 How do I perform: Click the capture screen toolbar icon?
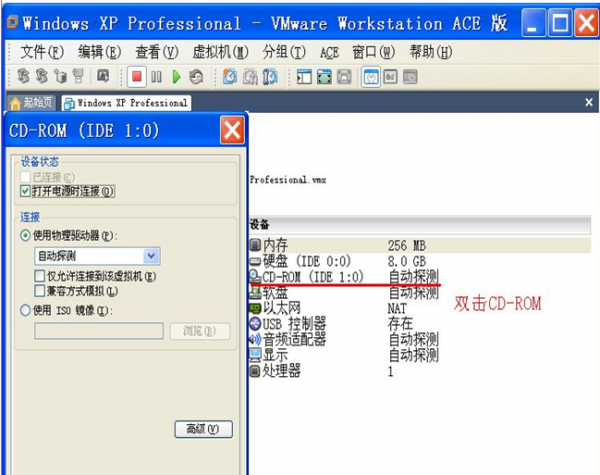pyautogui.click(x=103, y=76)
